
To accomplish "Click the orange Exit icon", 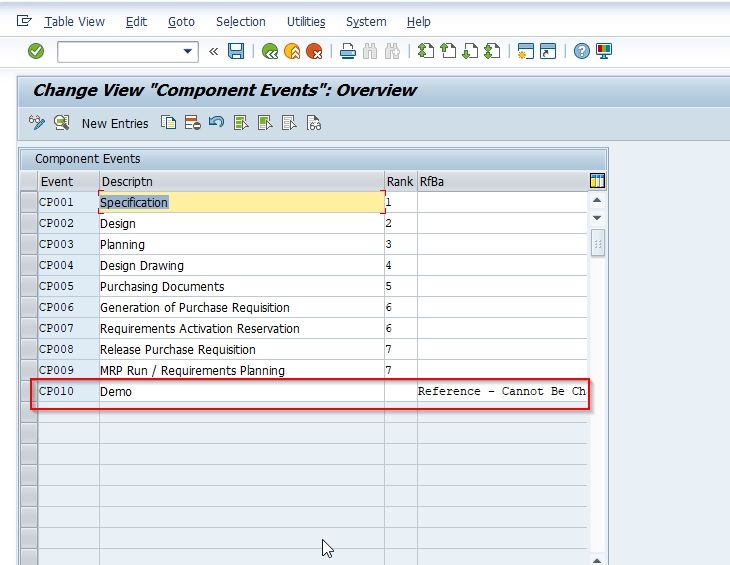I will [x=292, y=51].
